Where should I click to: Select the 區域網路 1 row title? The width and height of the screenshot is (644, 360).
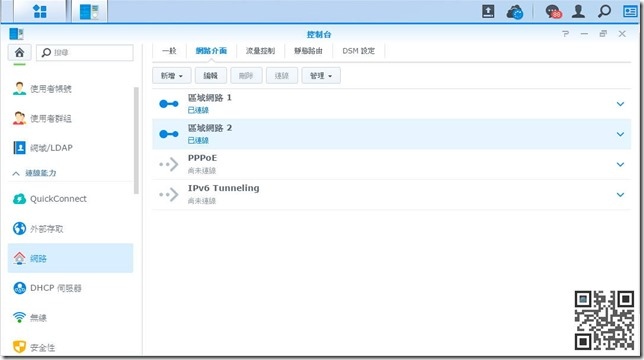(x=209, y=98)
